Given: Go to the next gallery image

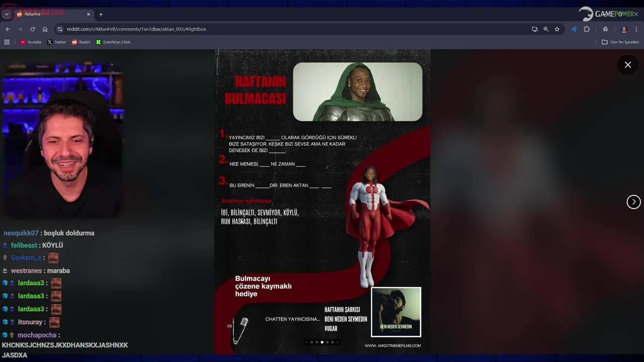Looking at the screenshot, I should 633,202.
